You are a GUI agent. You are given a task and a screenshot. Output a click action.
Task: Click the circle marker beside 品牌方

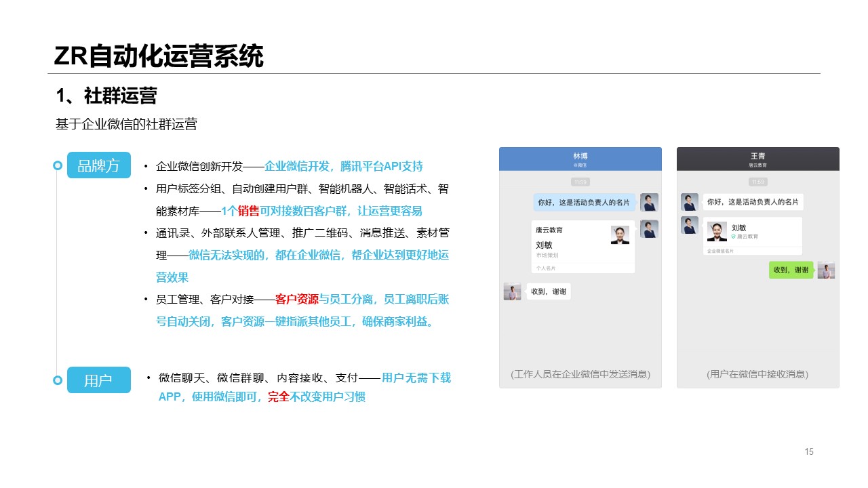(58, 165)
